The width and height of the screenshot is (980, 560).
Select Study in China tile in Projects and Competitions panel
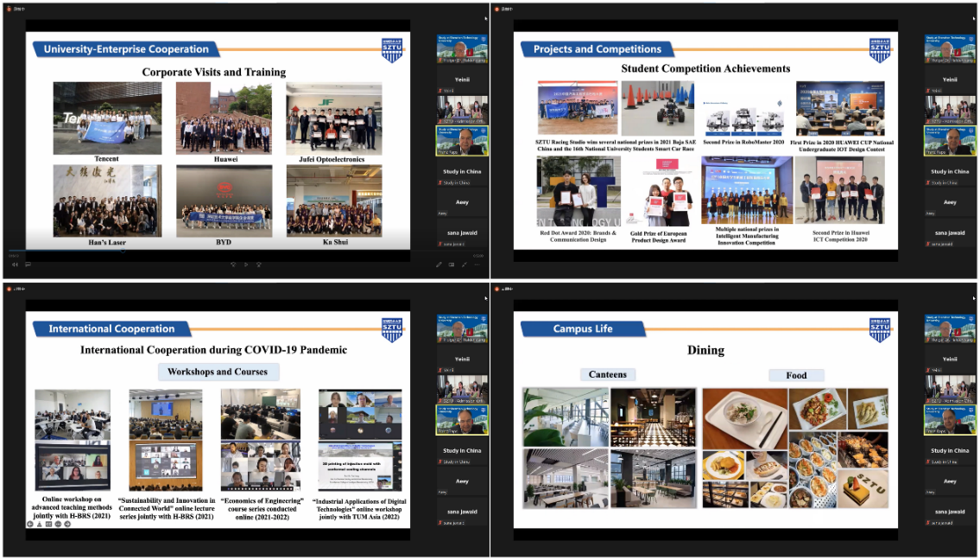click(950, 172)
